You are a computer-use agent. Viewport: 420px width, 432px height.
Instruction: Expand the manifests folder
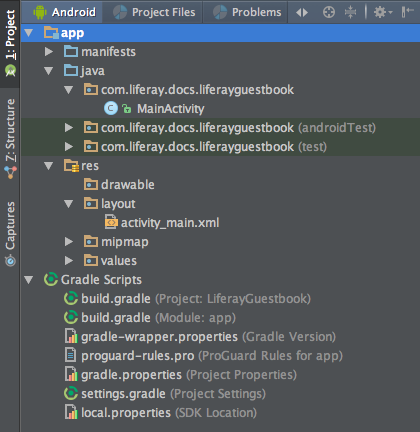(49, 52)
